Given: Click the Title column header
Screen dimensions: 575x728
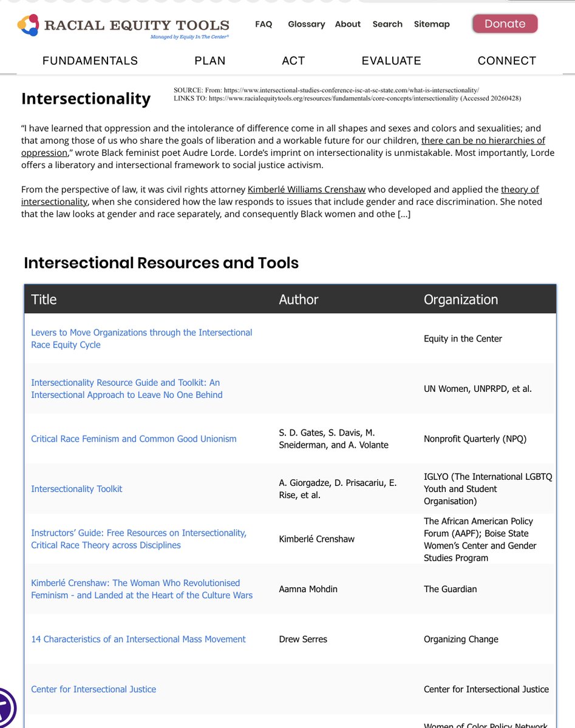Looking at the screenshot, I should (x=44, y=299).
